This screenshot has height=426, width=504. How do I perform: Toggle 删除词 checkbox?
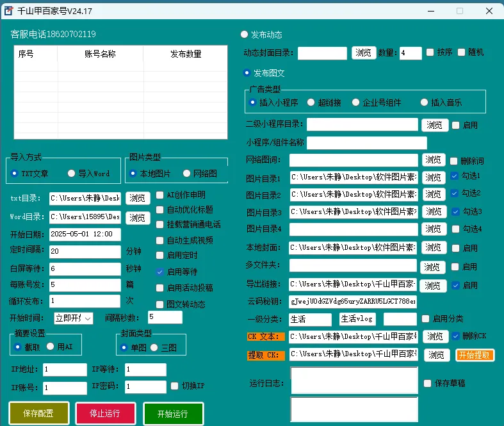click(x=454, y=161)
